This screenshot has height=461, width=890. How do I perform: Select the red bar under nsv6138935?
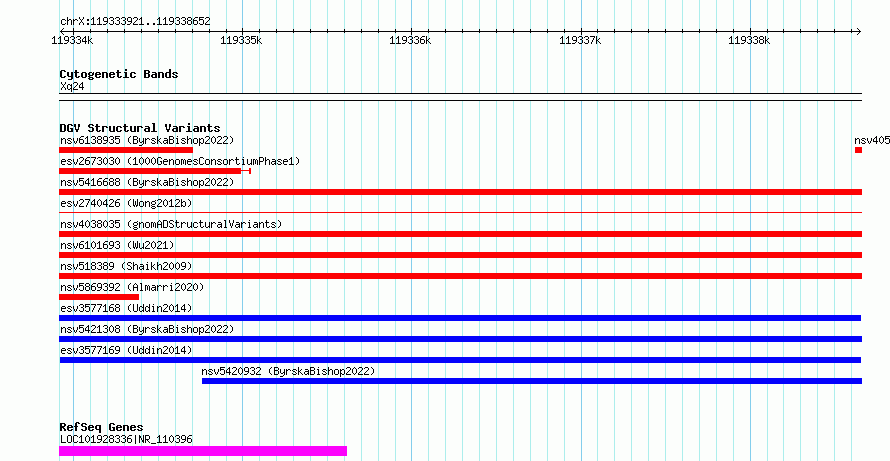tap(126, 150)
